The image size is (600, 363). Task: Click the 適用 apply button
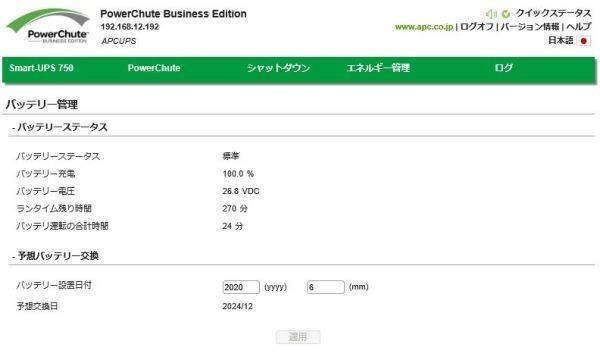point(298,337)
